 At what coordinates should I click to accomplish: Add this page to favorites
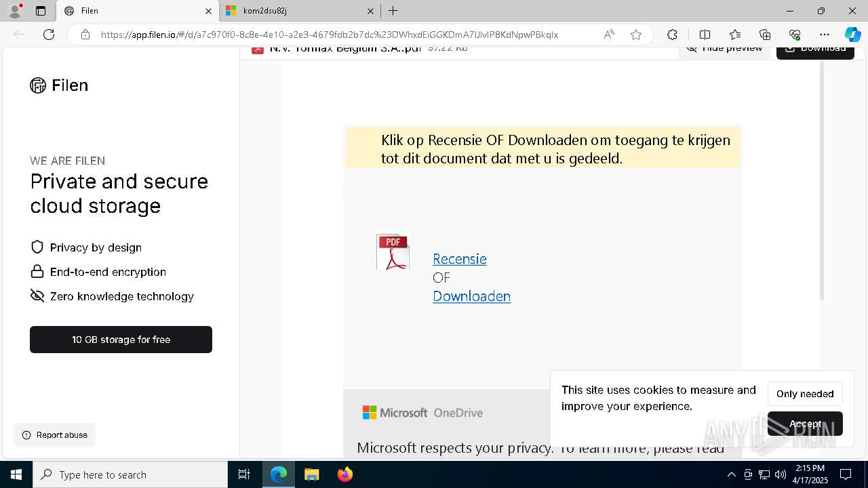636,35
